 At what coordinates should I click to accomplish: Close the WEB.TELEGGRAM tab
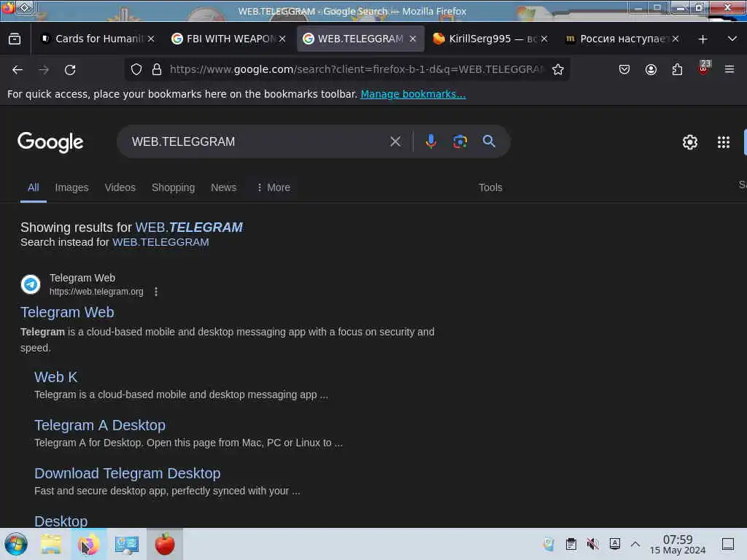click(413, 39)
